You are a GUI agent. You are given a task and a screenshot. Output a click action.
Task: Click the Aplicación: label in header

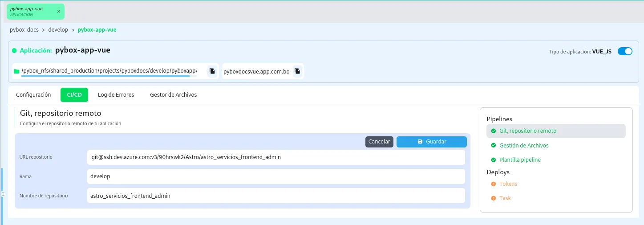(x=36, y=51)
